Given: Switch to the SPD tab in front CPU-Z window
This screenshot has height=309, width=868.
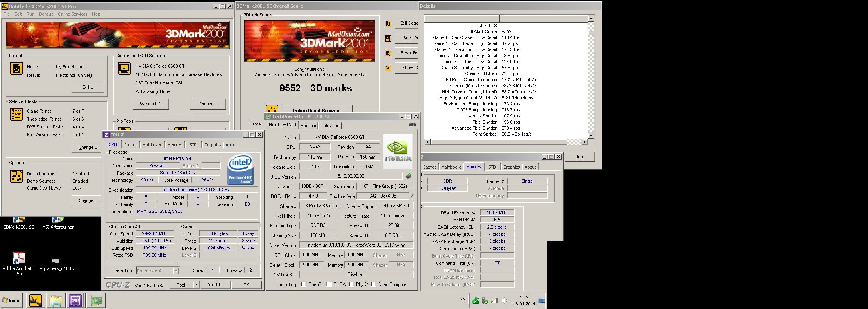Looking at the screenshot, I should 193,145.
